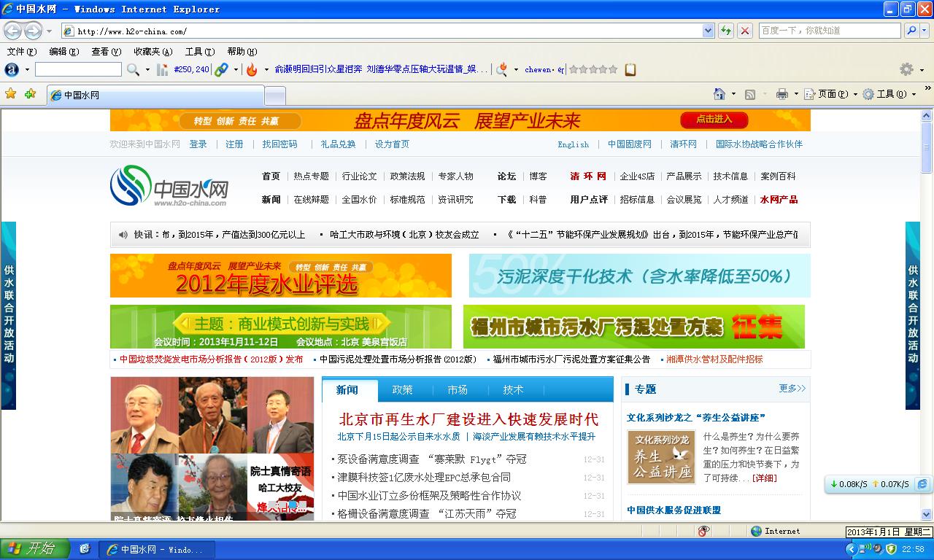Open the Print options dropdown arrow

click(x=796, y=94)
